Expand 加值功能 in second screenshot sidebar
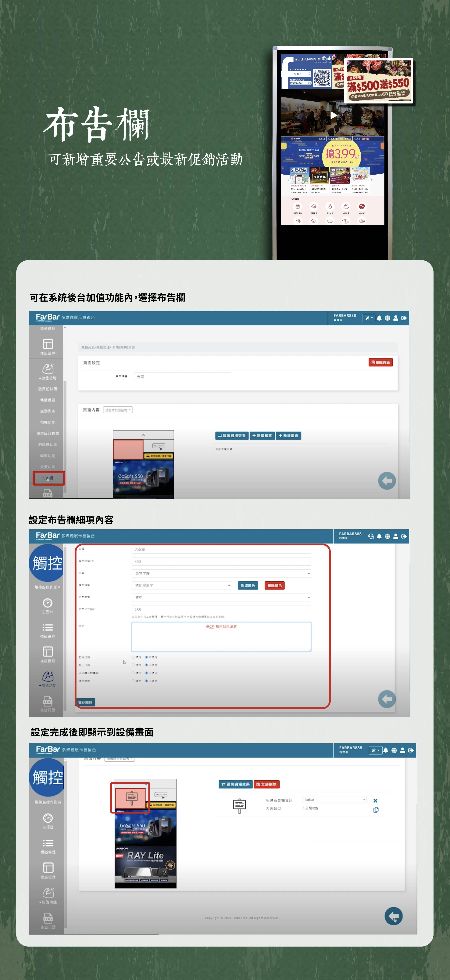This screenshot has height=980, width=450. [48, 686]
